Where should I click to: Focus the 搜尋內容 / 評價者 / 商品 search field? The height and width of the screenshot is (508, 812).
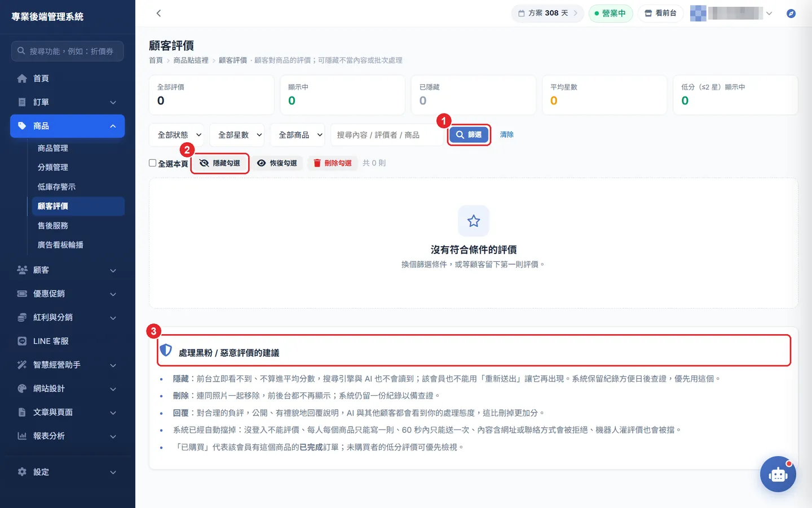387,135
